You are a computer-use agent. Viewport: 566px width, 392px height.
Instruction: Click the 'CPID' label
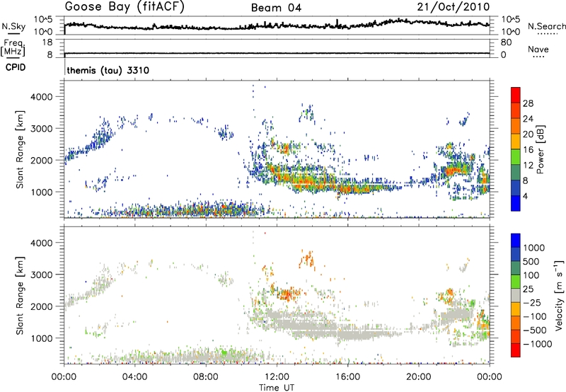coord(16,67)
